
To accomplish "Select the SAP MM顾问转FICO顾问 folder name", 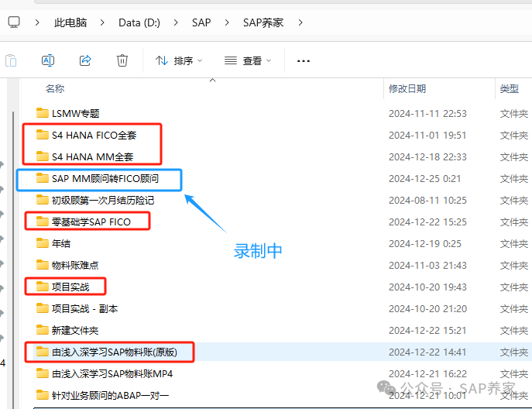I will point(105,178).
